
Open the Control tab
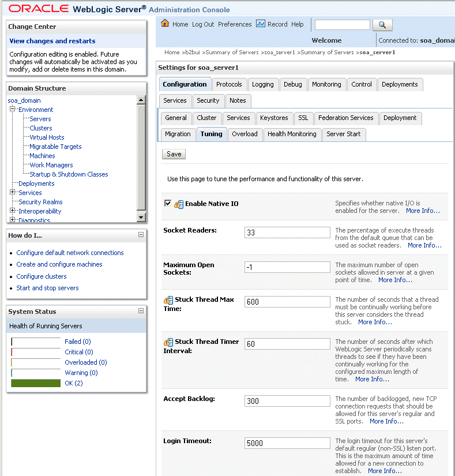pos(361,84)
